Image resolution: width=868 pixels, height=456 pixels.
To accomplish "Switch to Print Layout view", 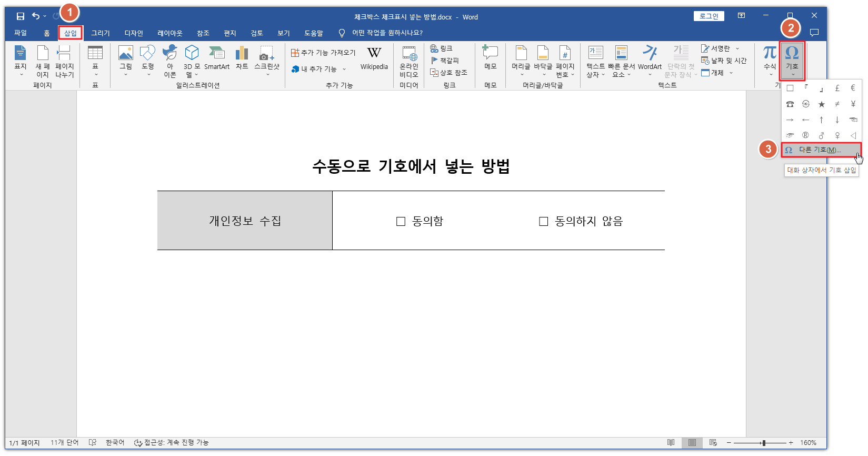I will coord(692,443).
